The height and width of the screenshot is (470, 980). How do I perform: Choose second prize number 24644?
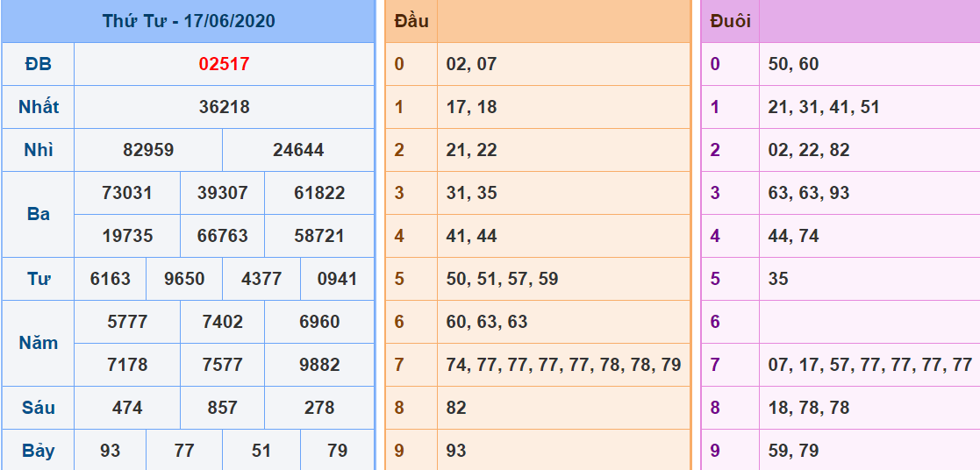coord(298,150)
